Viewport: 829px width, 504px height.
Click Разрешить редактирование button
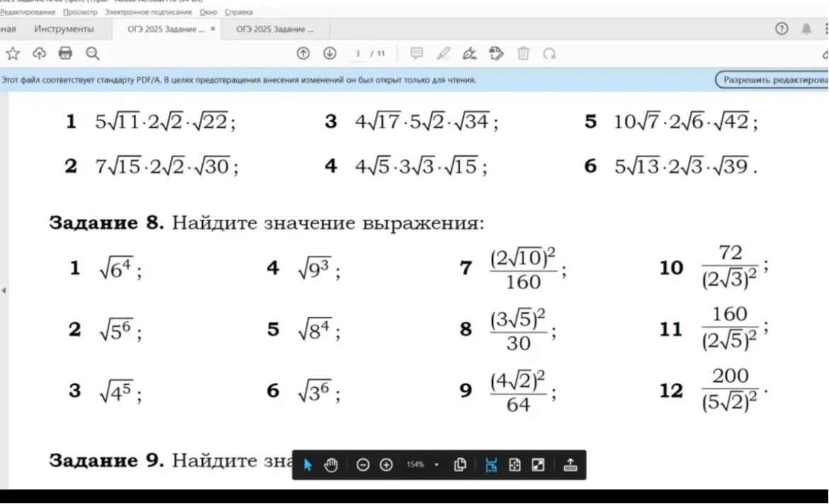click(772, 80)
